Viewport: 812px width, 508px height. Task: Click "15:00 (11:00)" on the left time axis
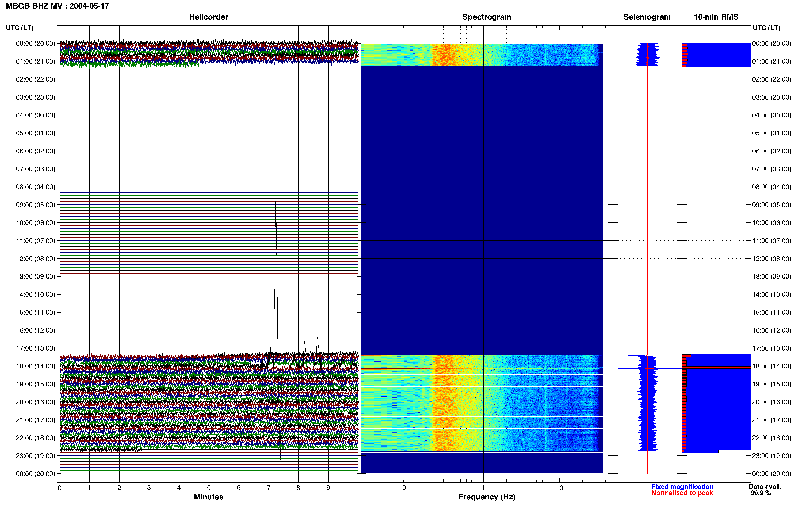(35, 313)
